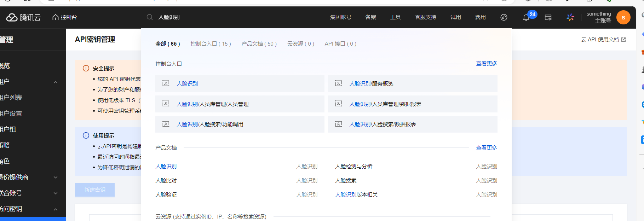The height and width of the screenshot is (221, 644).
Task: Open the something 主账号 account menu
Action: [599, 17]
